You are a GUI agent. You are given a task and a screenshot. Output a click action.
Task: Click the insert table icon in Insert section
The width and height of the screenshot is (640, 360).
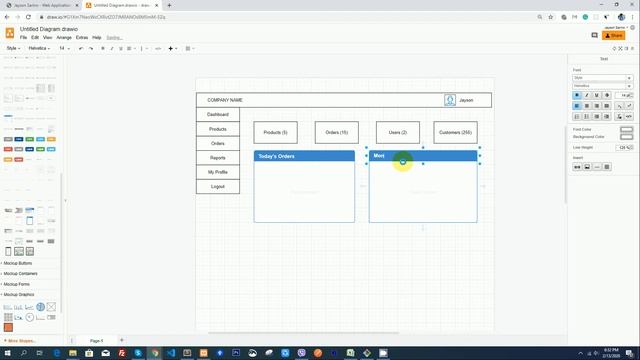coord(607,167)
